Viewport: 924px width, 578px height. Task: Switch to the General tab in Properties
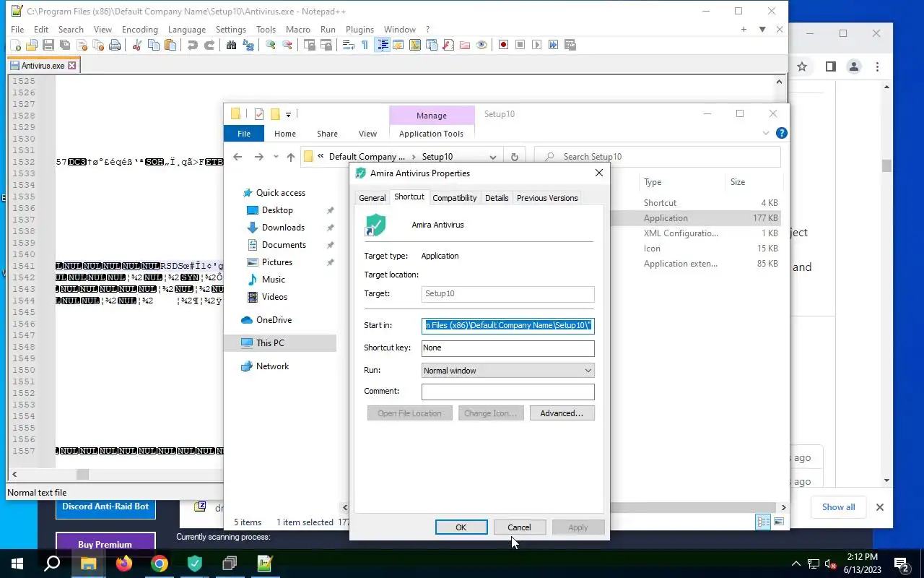point(372,198)
